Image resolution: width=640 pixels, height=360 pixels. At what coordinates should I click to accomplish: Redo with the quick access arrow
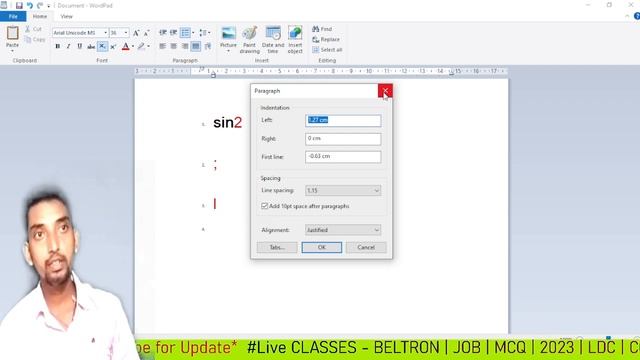pyautogui.click(x=40, y=5)
